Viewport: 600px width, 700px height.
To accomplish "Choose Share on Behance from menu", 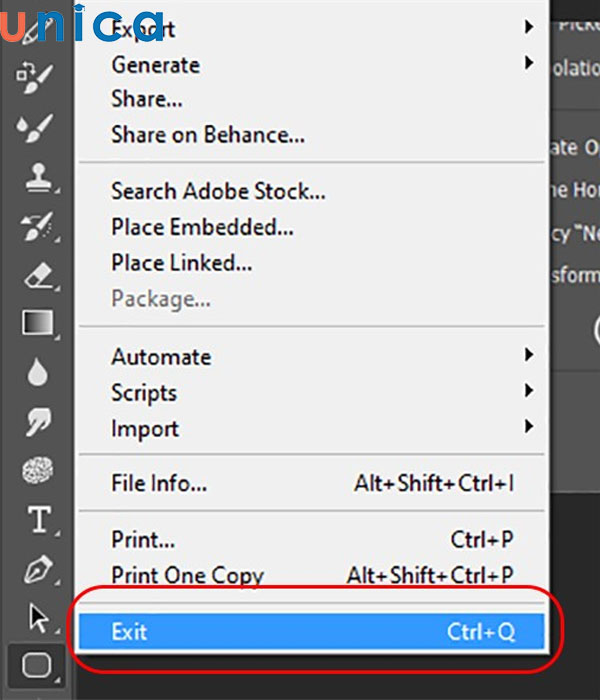I will click(x=208, y=134).
